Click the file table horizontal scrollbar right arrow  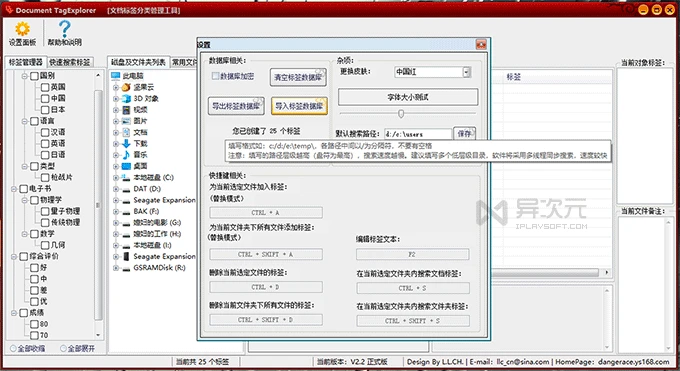click(x=606, y=273)
